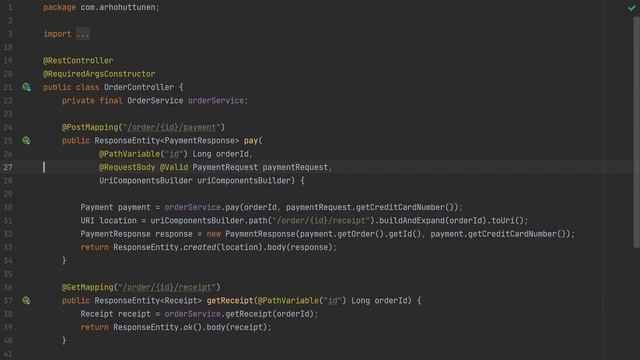This screenshot has height=360, width=640.
Task: Click the @RequiredArgsConstructor annotation
Action: [x=99, y=74]
